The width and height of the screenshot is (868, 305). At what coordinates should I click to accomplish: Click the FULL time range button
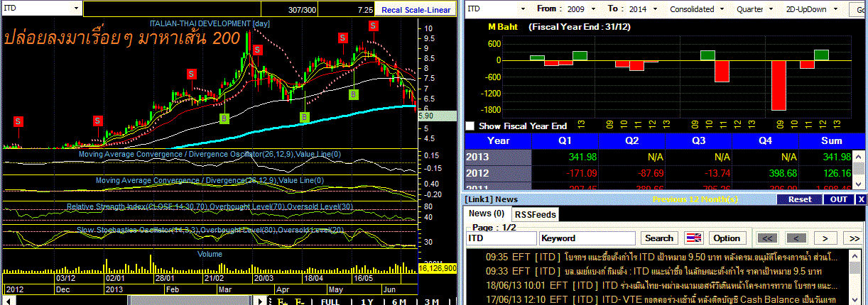(331, 301)
